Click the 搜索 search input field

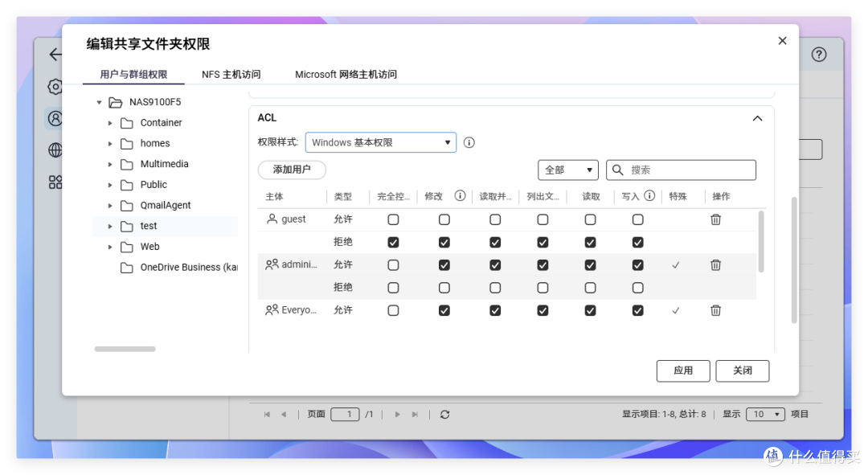coord(681,170)
